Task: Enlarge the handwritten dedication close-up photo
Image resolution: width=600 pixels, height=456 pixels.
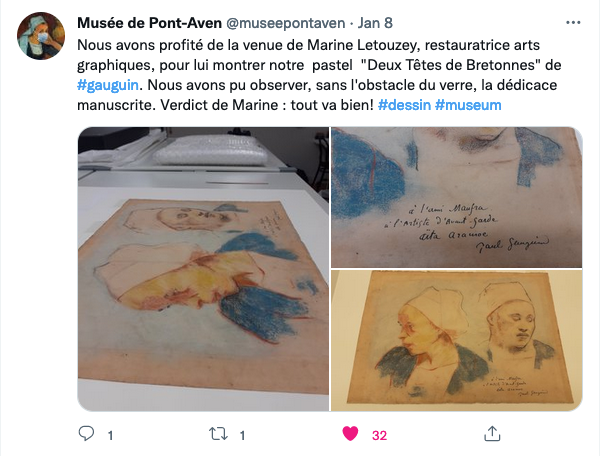Action: click(x=457, y=197)
